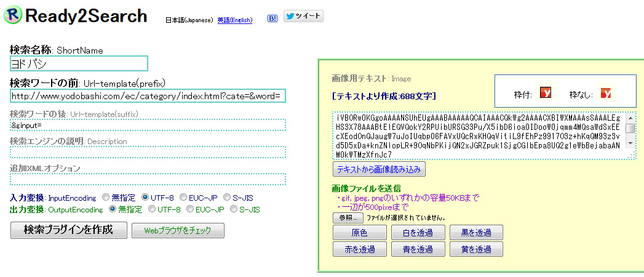Switch language to 英語(English)

coord(234,20)
